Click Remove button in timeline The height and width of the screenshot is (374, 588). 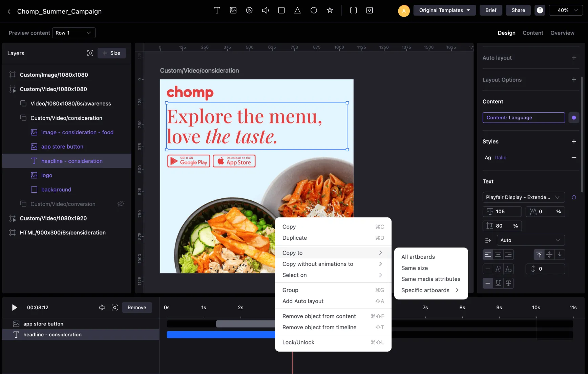[137, 308]
